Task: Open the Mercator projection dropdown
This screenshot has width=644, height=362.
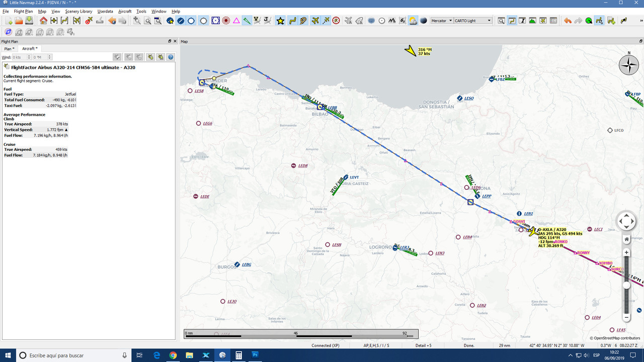Action: tap(442, 21)
